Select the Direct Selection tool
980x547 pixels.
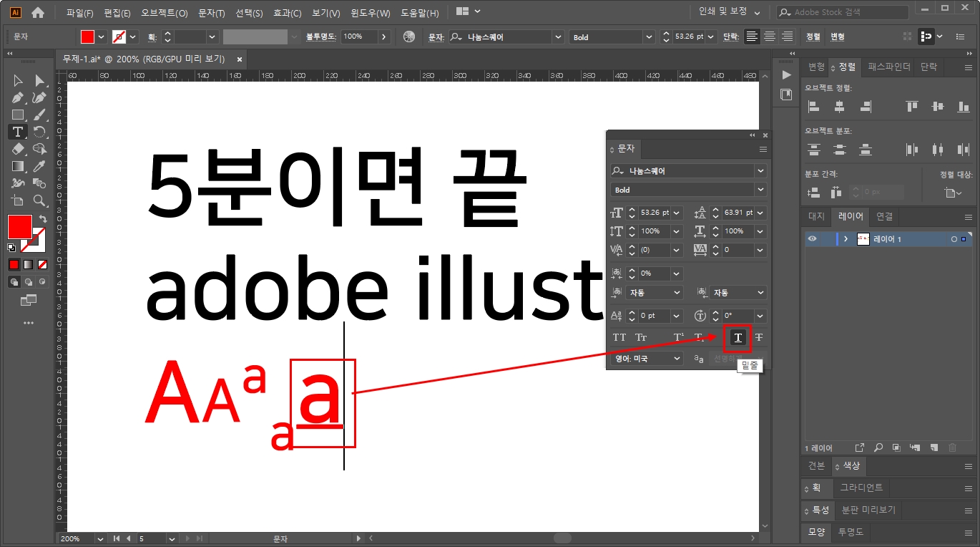39,81
